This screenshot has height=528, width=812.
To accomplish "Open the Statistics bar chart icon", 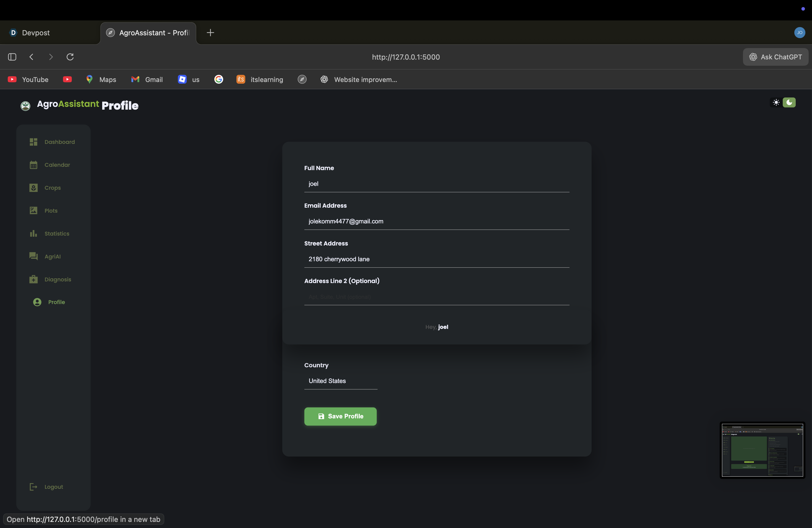I will click(x=33, y=234).
